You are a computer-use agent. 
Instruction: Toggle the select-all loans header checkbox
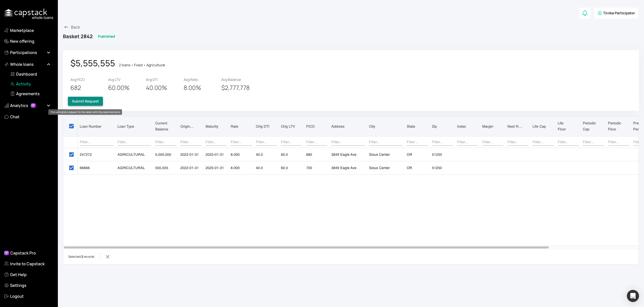click(71, 126)
